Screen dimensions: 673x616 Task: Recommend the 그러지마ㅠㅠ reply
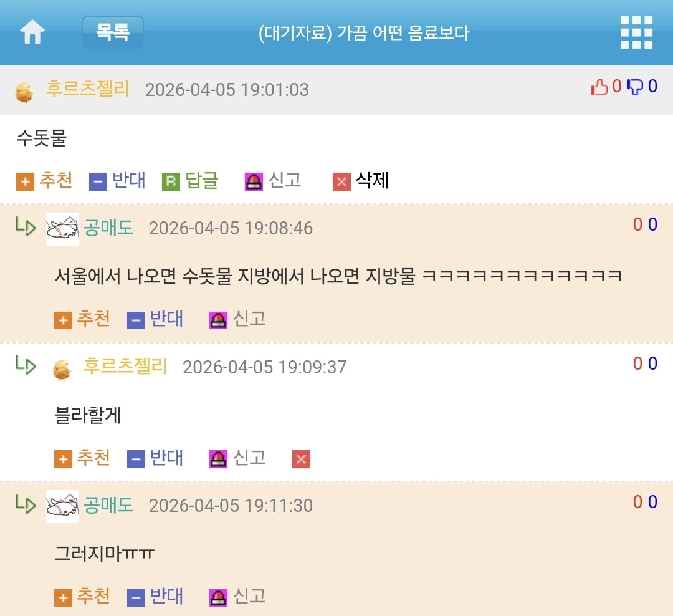coord(82,597)
